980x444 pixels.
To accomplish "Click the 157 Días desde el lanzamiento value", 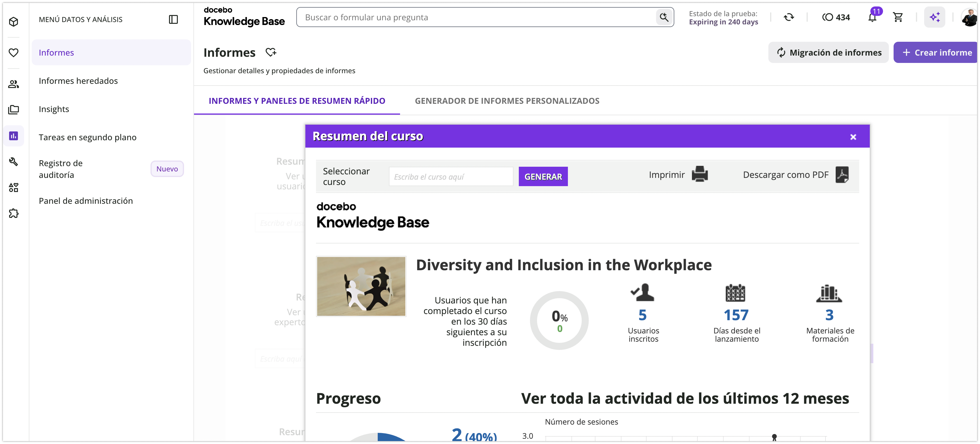I will [x=736, y=315].
